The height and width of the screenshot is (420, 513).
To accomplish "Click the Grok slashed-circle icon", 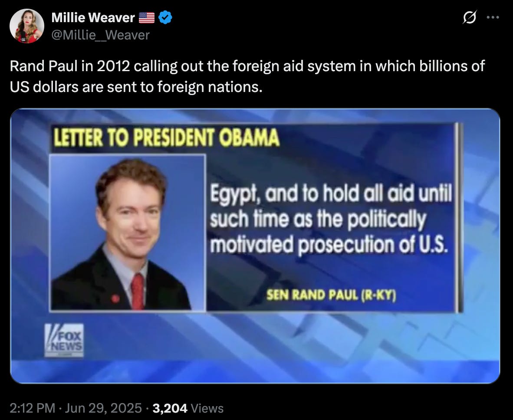I will (x=469, y=17).
